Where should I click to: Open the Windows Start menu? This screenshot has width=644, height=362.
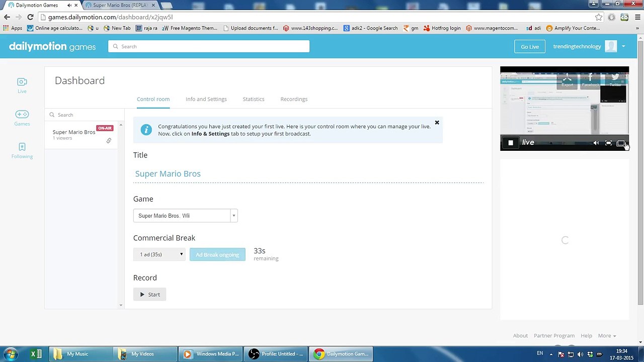[x=11, y=354]
